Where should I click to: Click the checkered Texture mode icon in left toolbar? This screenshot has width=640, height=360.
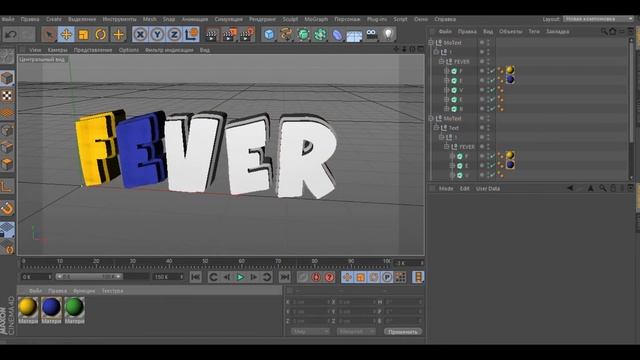click(7, 96)
